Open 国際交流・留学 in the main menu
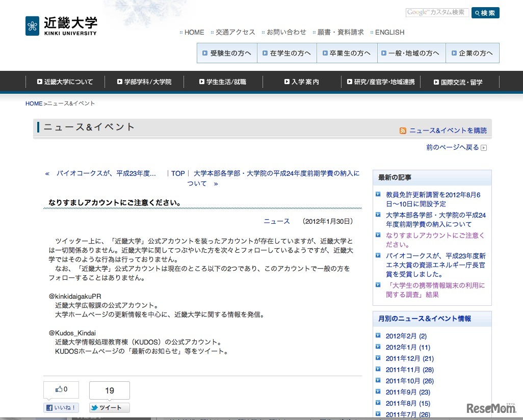The width and height of the screenshot is (523, 420). [458, 82]
